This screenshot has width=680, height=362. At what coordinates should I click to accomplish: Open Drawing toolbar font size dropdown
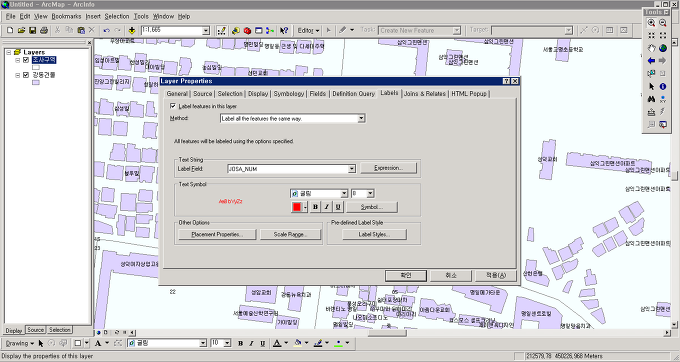tap(227, 343)
